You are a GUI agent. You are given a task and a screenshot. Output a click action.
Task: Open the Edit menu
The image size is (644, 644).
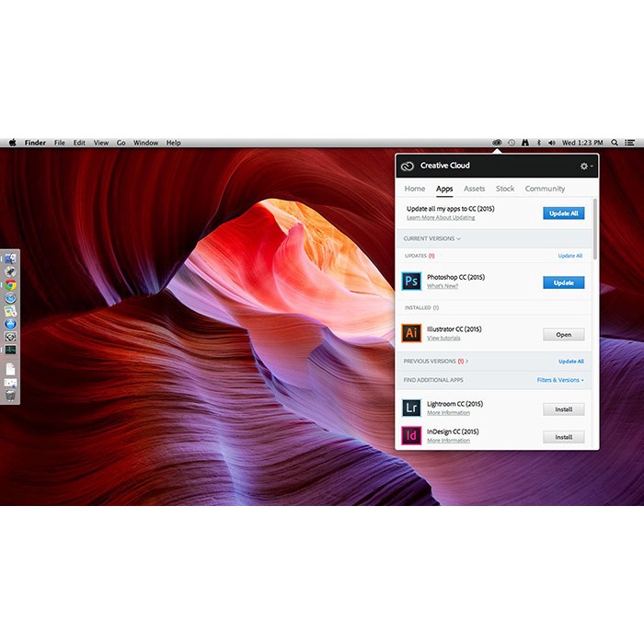pyautogui.click(x=79, y=143)
